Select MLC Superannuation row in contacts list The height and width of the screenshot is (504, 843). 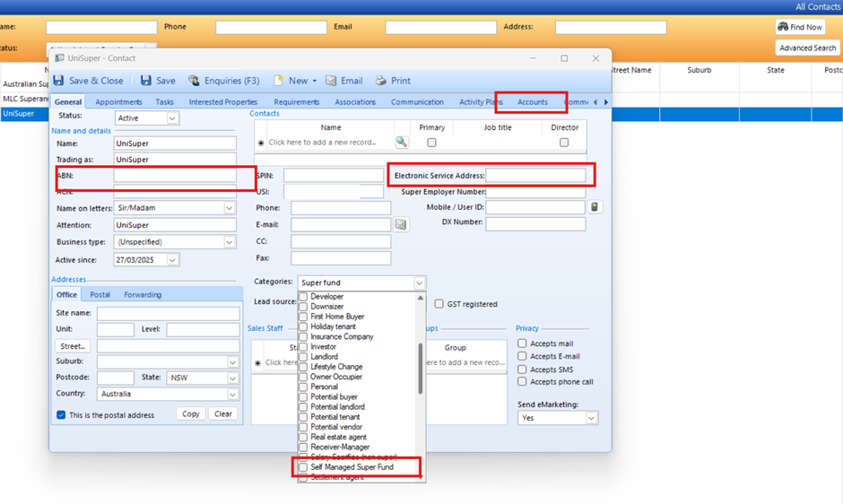point(24,99)
